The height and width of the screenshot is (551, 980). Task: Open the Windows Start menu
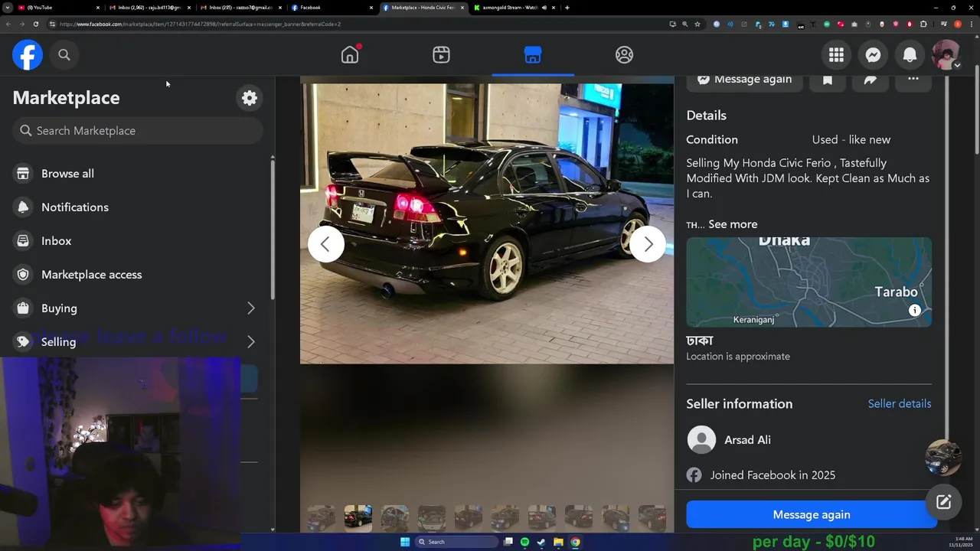(x=405, y=542)
